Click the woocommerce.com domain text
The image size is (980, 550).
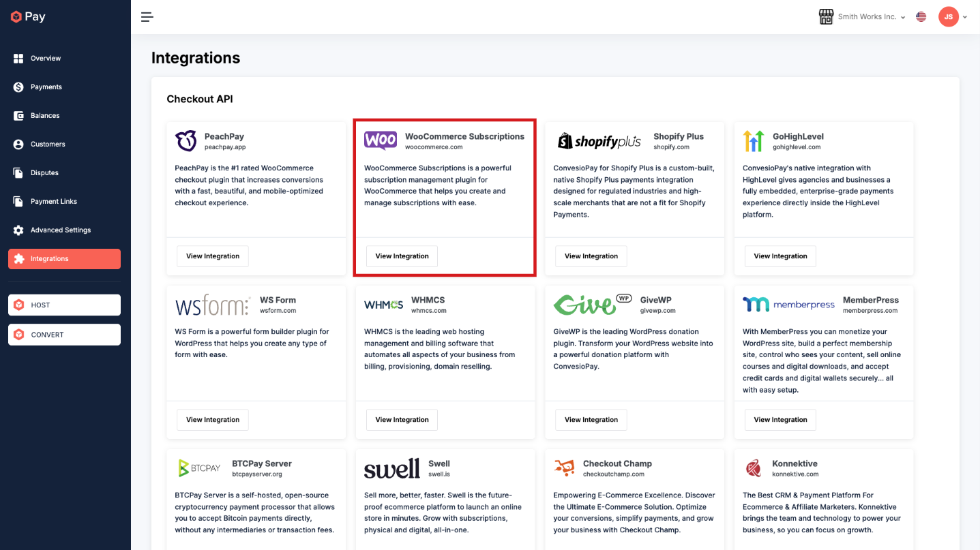click(434, 147)
